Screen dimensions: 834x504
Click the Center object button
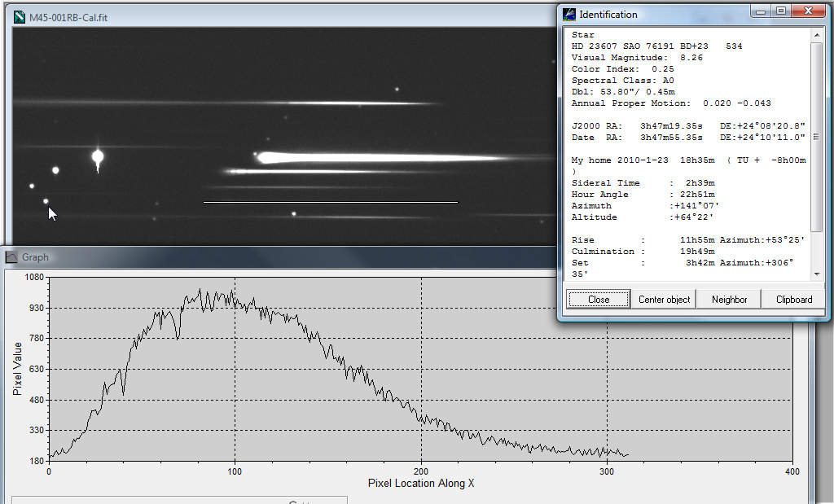click(x=664, y=300)
